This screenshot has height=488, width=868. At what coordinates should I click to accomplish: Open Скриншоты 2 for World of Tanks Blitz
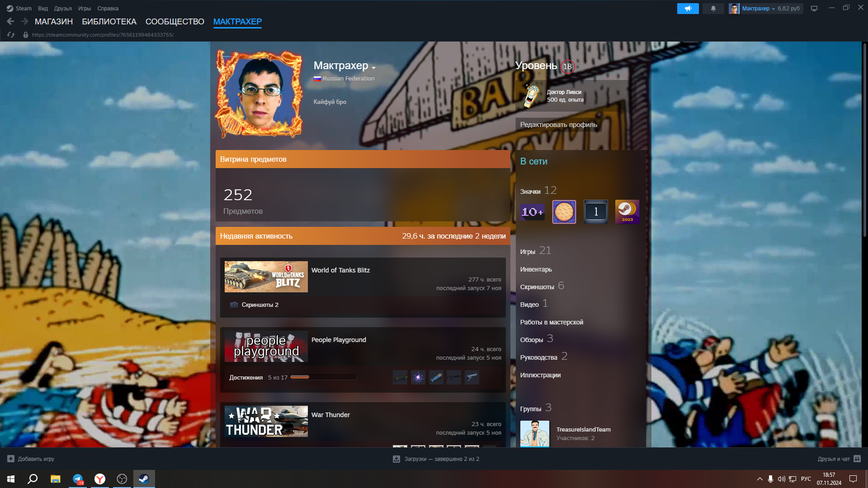[259, 305]
